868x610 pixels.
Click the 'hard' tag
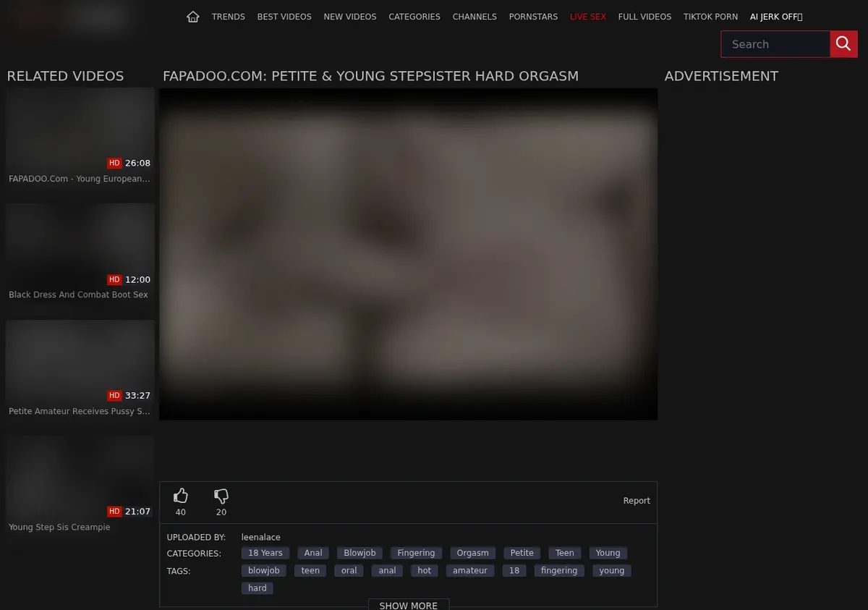258,588
